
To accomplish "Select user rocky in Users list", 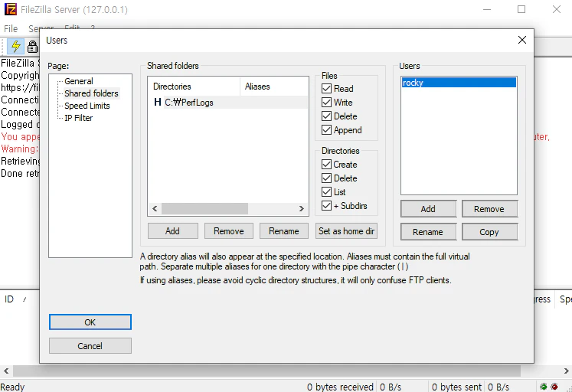I will tap(459, 83).
